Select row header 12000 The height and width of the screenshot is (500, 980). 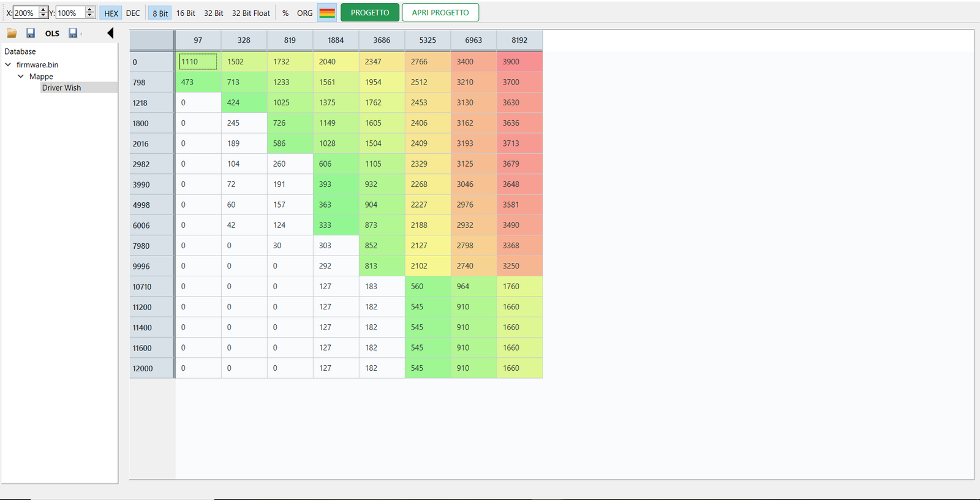point(152,368)
